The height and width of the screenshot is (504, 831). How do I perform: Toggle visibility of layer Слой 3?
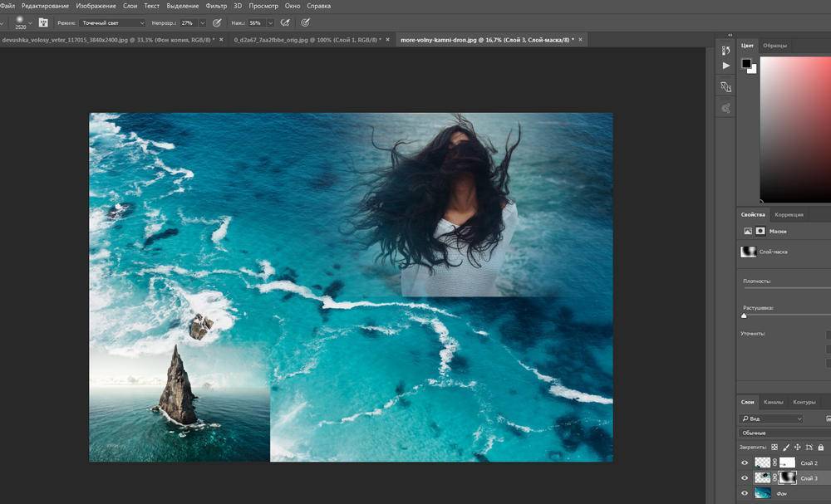tap(745, 478)
